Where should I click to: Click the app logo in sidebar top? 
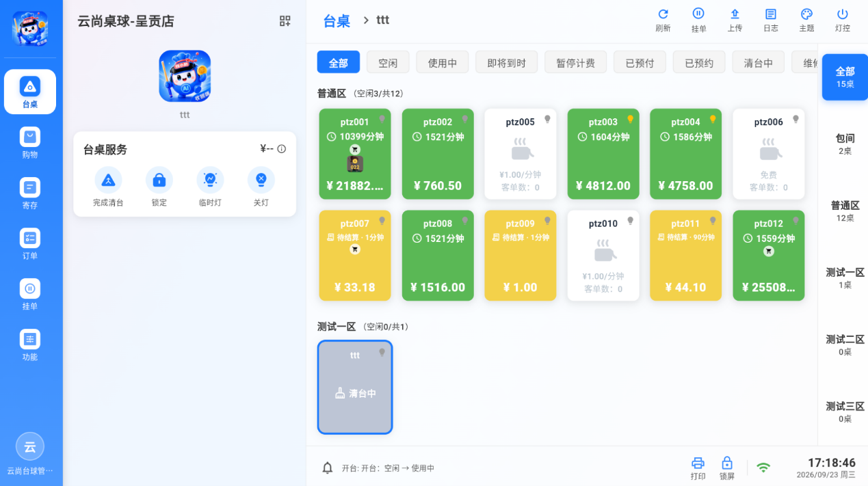(30, 29)
